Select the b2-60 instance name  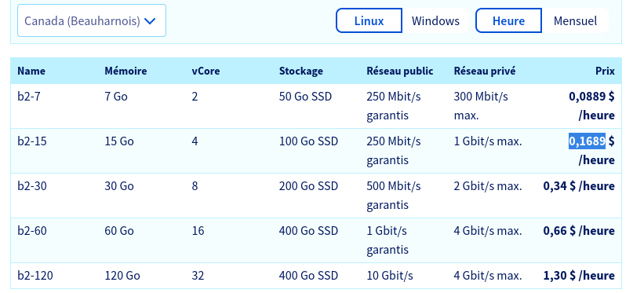(32, 231)
